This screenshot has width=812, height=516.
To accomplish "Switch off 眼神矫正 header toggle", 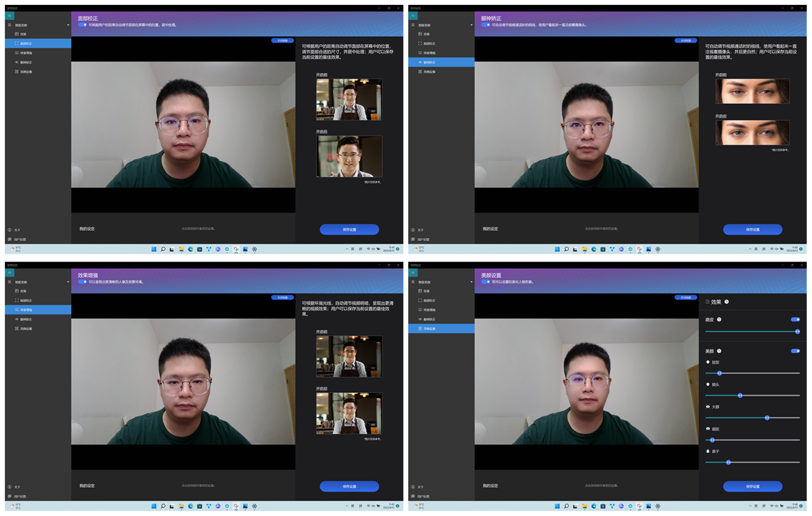I will (x=486, y=25).
